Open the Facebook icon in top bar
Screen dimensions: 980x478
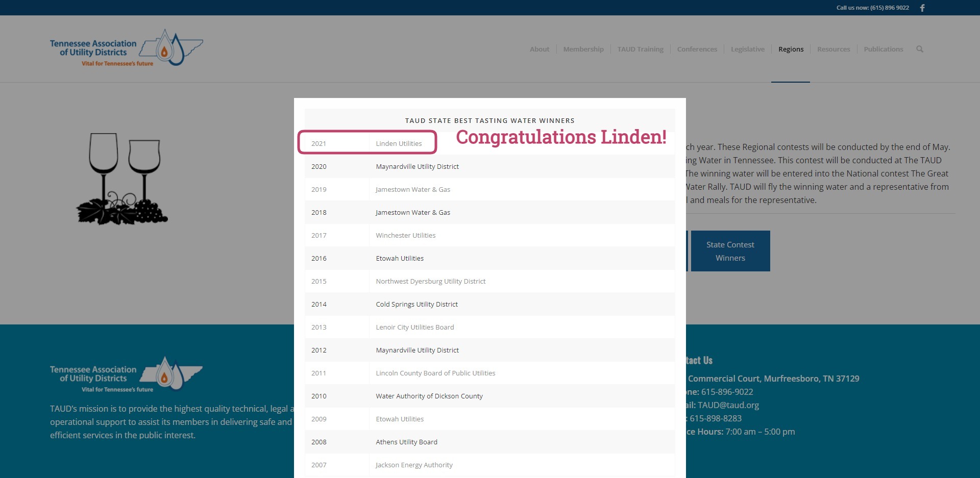[922, 8]
